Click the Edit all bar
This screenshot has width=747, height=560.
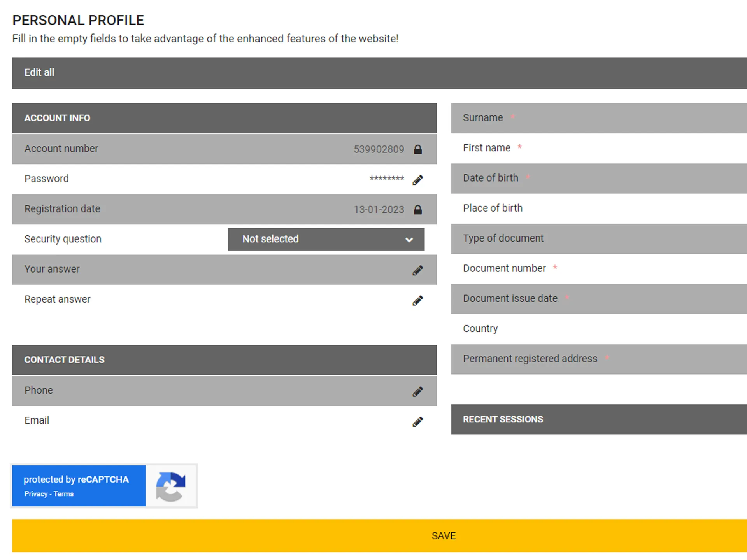(x=379, y=73)
